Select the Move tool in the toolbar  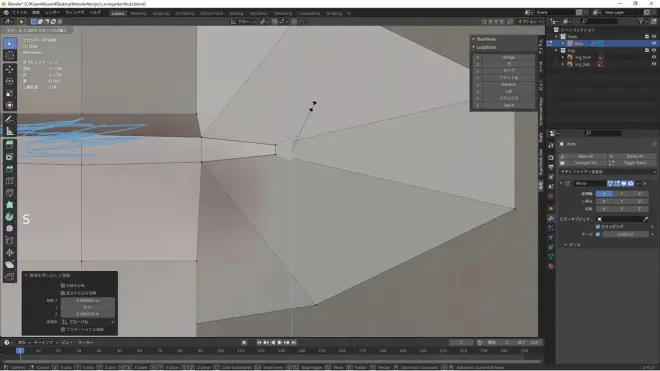[10, 69]
